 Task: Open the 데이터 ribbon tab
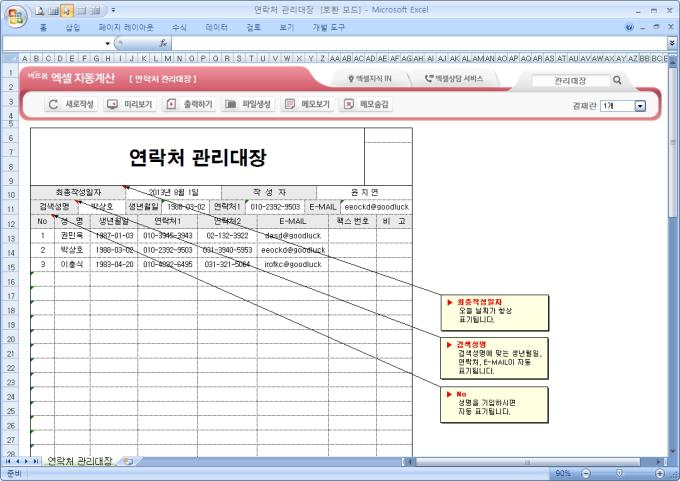coord(216,27)
